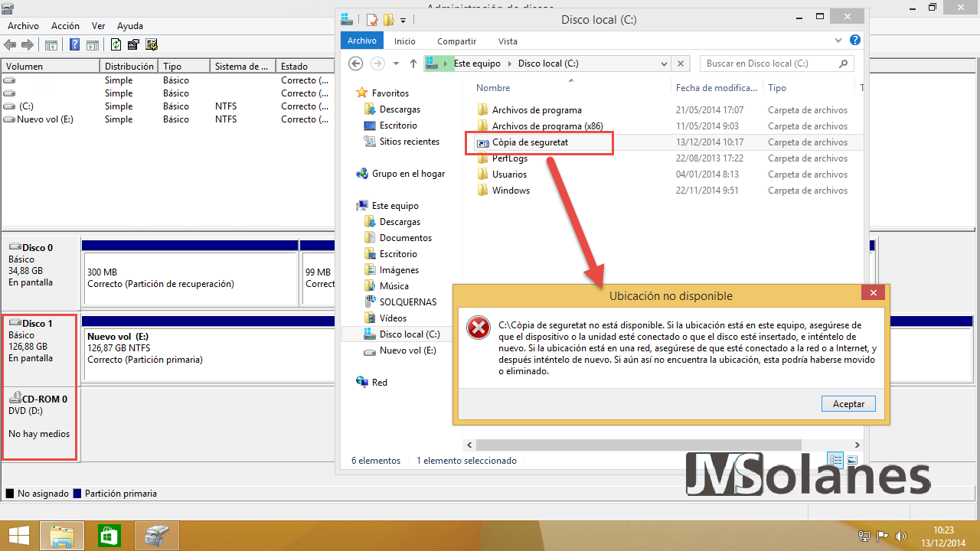Viewport: 980px width, 551px height.
Task: Click the volume speaker tray icon
Action: click(900, 536)
